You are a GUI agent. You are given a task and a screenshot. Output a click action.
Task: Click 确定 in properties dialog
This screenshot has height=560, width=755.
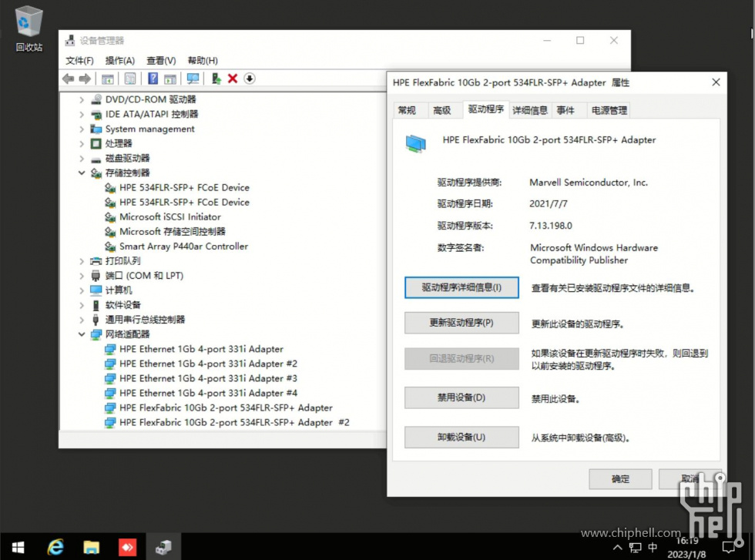[x=620, y=479]
